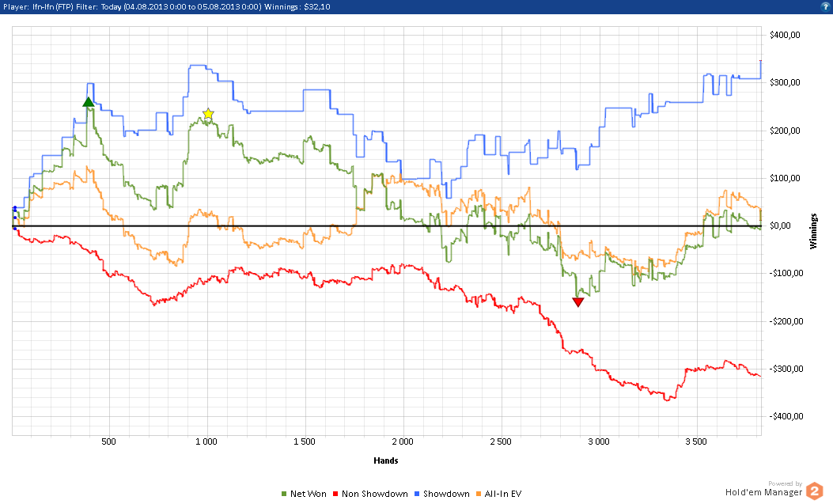Toggle the All-In EV series label

(x=504, y=494)
